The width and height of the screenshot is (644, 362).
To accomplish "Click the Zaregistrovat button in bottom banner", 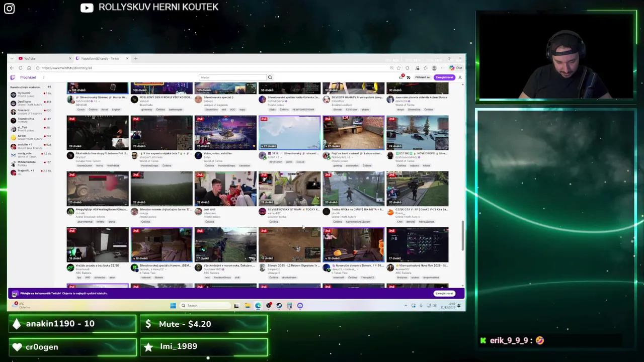I will 444,293.
